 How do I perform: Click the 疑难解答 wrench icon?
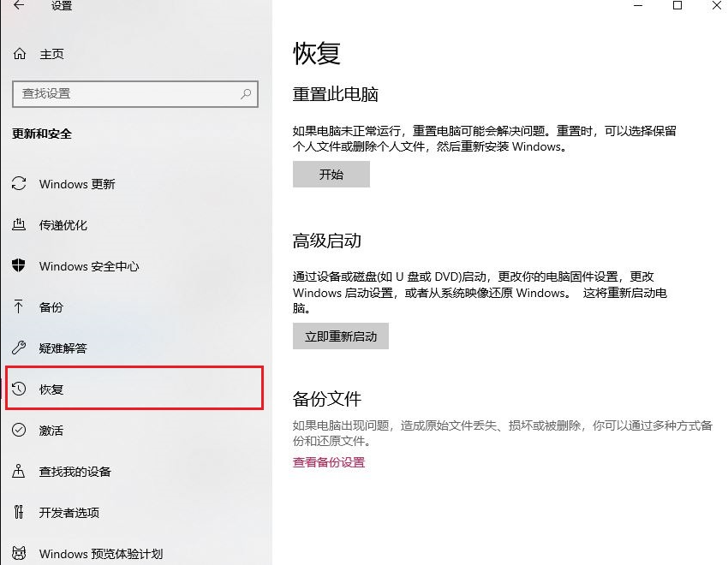click(19, 348)
